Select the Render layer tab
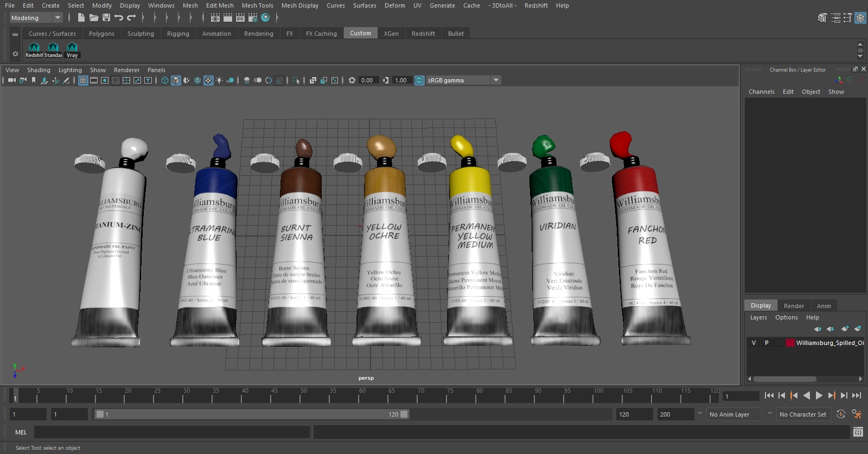 point(794,306)
